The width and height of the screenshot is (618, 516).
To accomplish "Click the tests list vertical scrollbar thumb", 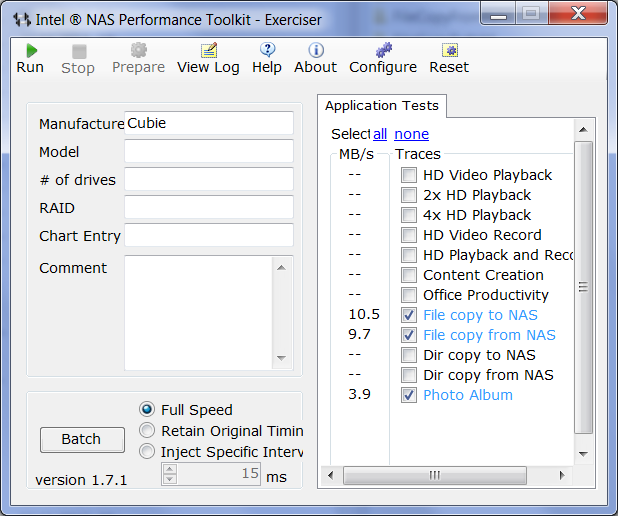I will [x=583, y=287].
